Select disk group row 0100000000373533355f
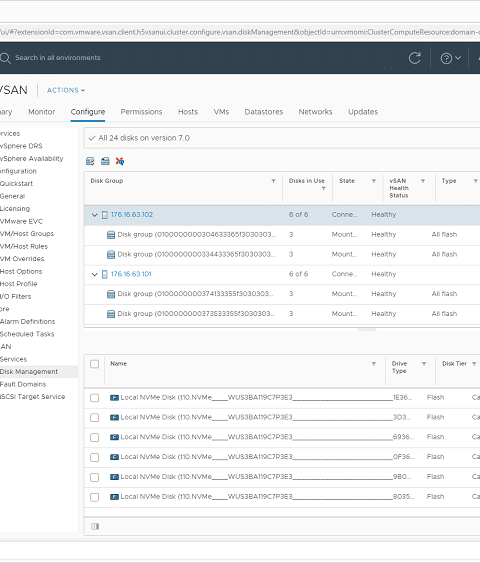The image size is (480, 563). pyautogui.click(x=282, y=314)
